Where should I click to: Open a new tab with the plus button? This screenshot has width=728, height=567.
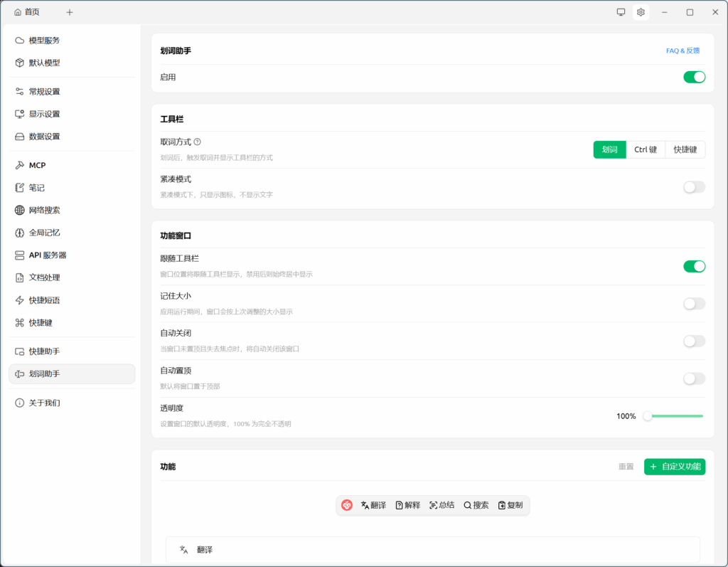[x=69, y=12]
